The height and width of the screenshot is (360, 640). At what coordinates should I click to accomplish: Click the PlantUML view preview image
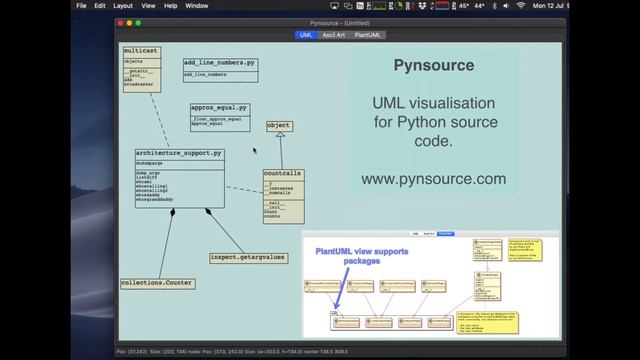[431, 284]
